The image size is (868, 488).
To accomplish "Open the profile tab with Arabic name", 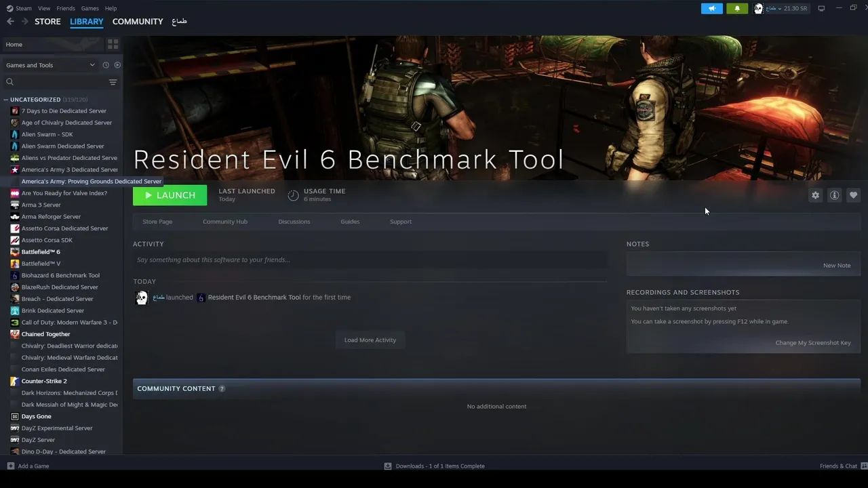I will [x=179, y=22].
